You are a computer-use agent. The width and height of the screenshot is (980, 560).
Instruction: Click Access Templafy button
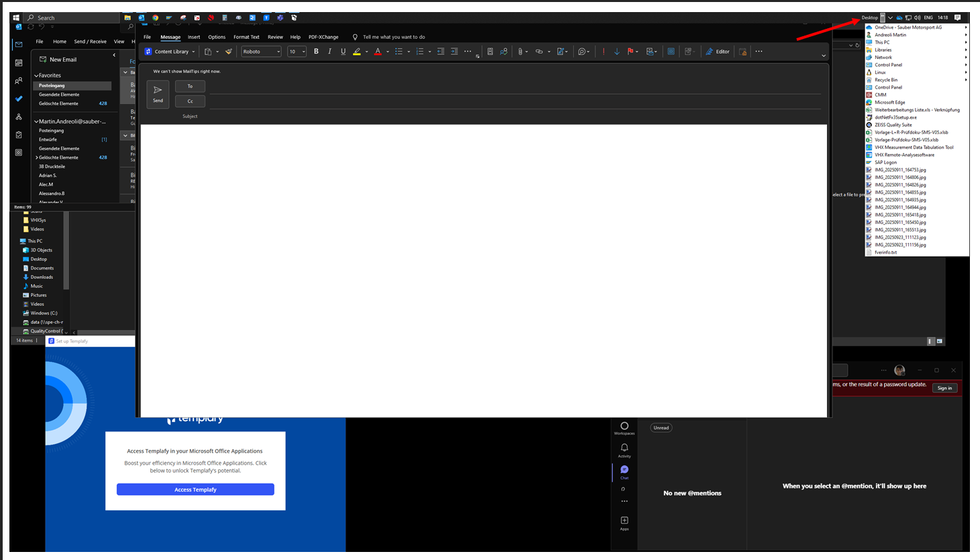click(x=195, y=490)
